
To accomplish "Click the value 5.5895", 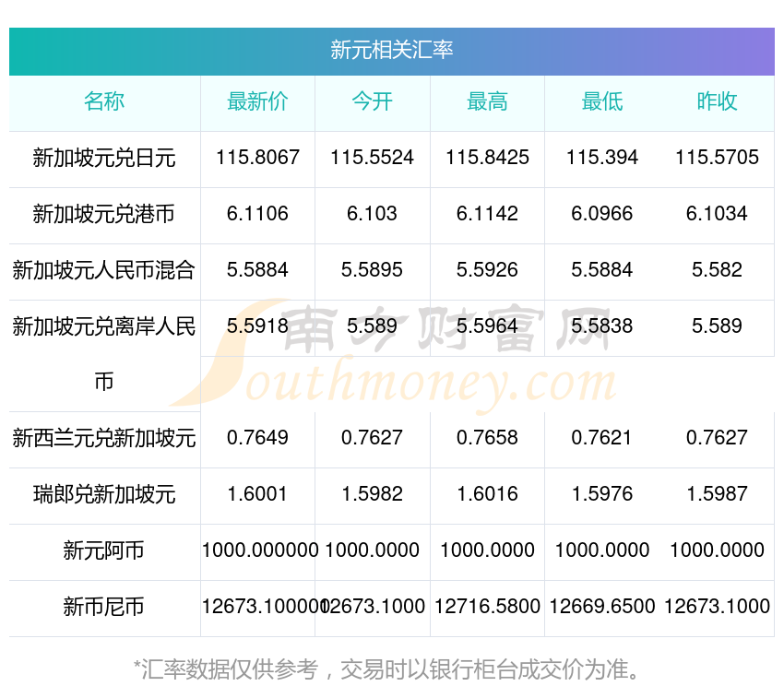I will [x=372, y=270].
